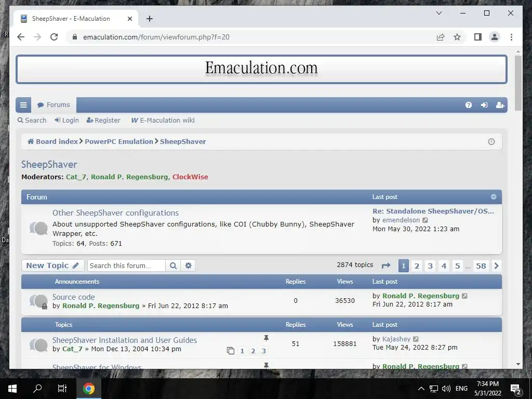Open Kajashey user profile
The image size is (532, 399).
(x=396, y=339)
